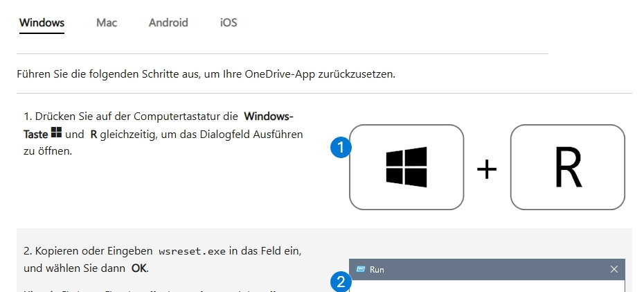The height and width of the screenshot is (292, 644).
Task: Click 'und wählen Sie dann' text in step 2
Action: [x=74, y=268]
